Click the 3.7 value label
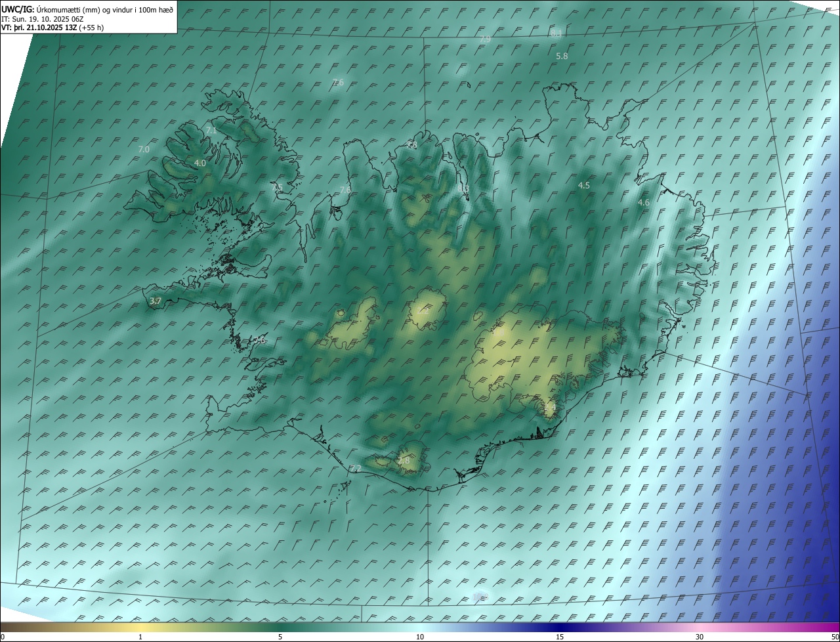Viewport: 840px width, 642px height. [x=155, y=301]
